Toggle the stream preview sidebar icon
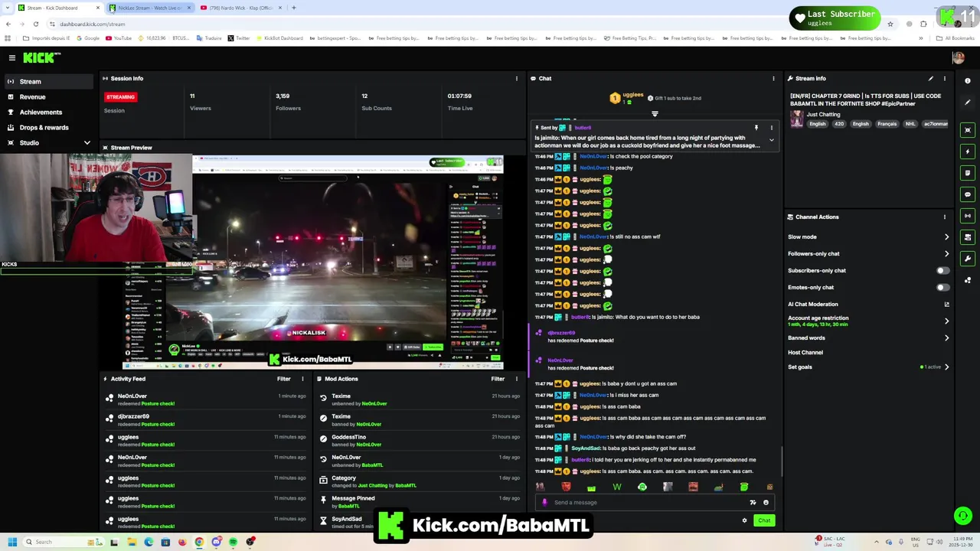The height and width of the screenshot is (551, 980). [968, 130]
